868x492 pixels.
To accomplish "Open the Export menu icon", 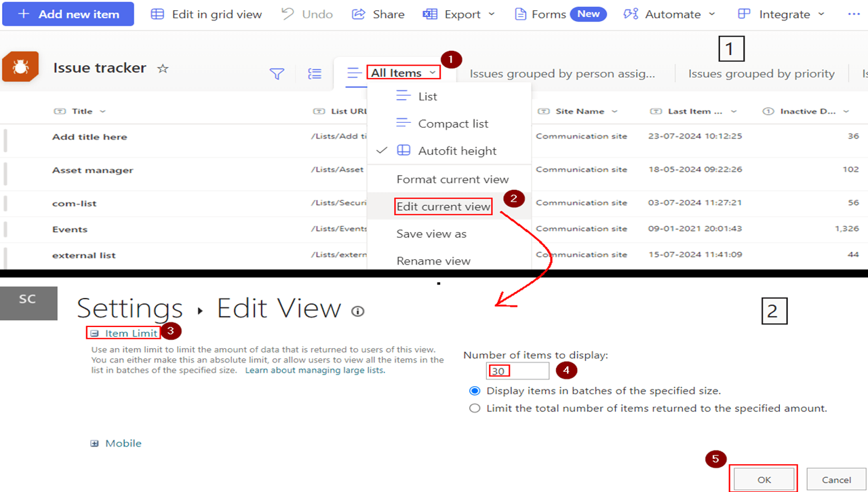I will 429,14.
